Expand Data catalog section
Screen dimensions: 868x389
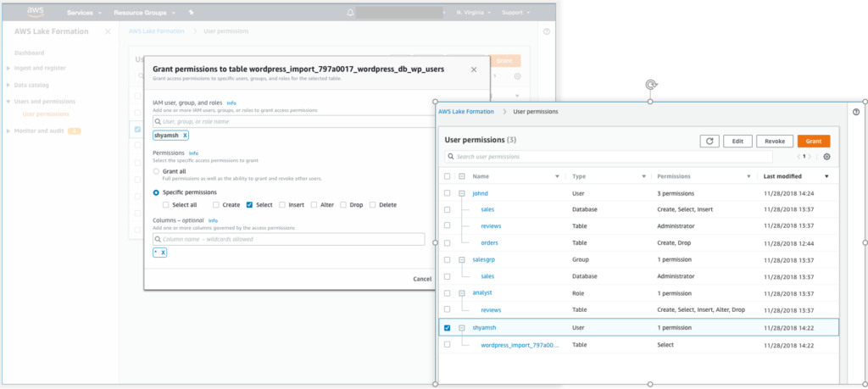click(x=8, y=86)
